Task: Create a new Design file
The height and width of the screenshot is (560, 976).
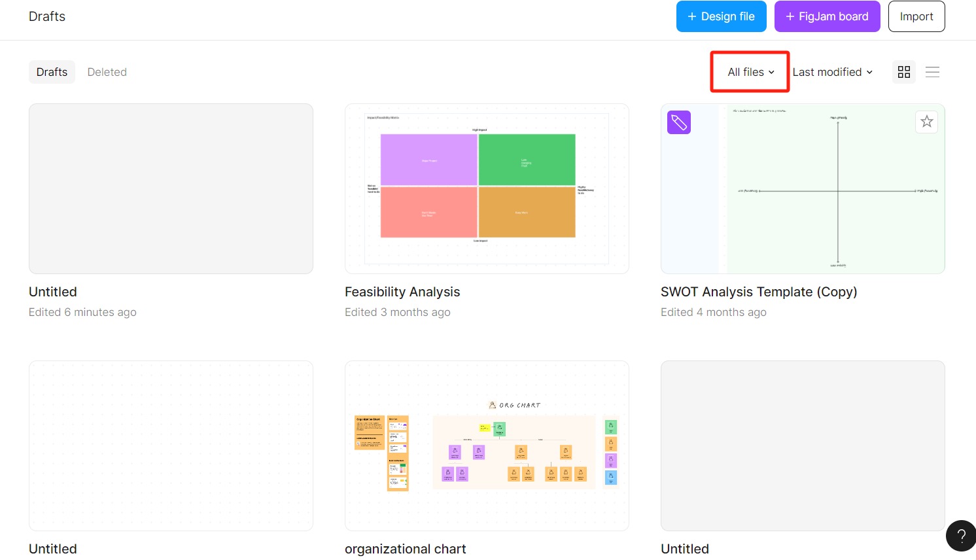Action: coord(721,16)
